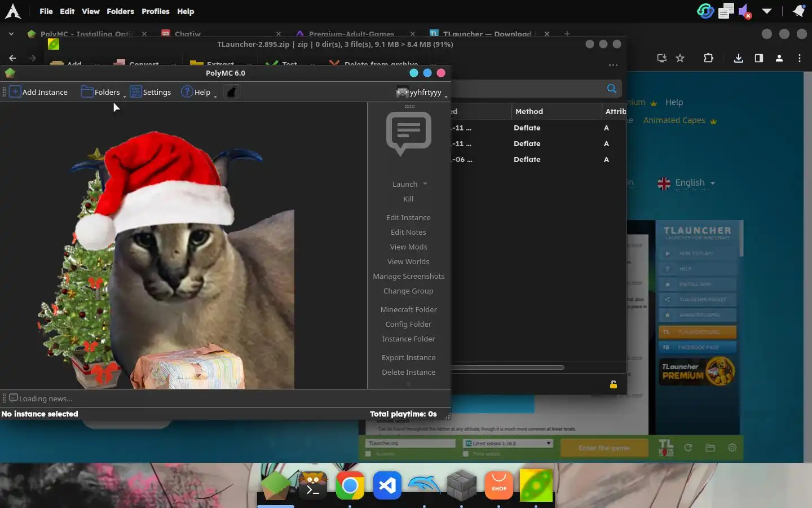Open the notifications bell in top panel
812x508 pixels.
point(798,11)
